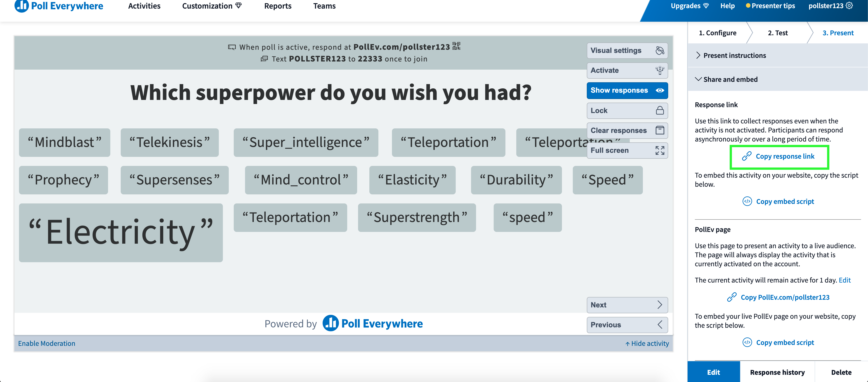The image size is (868, 382).
Task: Toggle Show responses visibility
Action: tap(627, 90)
